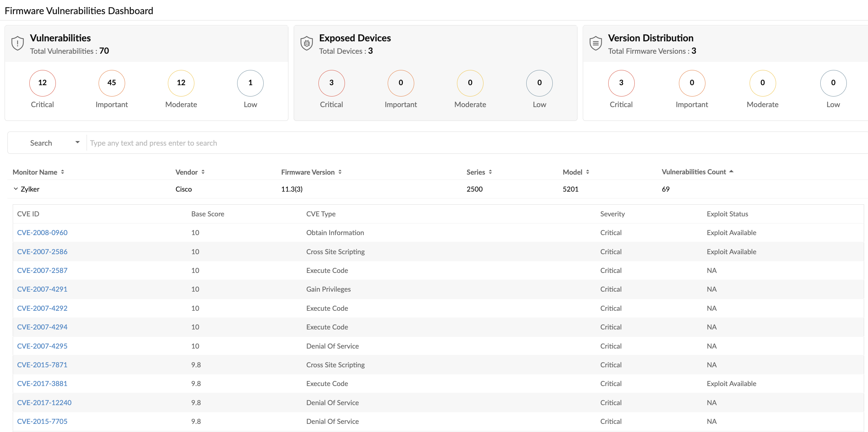The image size is (868, 432).
Task: Open the CVE-2017-12240 vulnerability link
Action: pos(44,402)
